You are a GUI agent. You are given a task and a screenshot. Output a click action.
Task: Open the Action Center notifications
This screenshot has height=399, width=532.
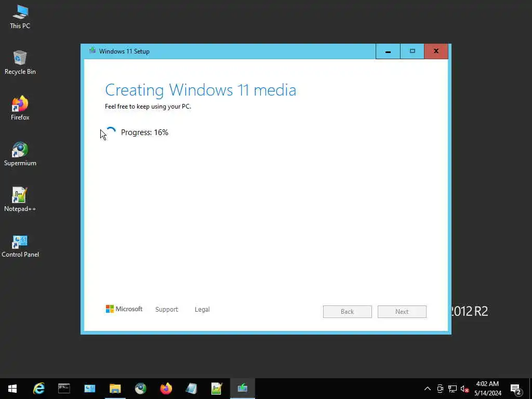click(x=515, y=389)
